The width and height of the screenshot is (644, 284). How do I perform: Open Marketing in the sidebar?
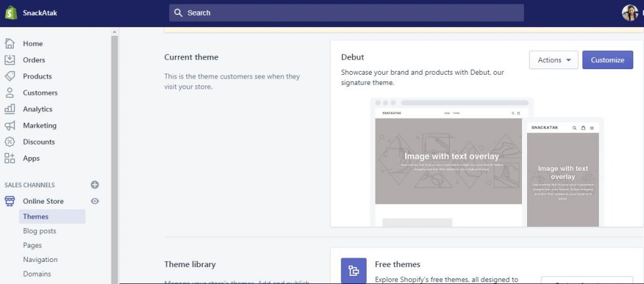click(40, 126)
